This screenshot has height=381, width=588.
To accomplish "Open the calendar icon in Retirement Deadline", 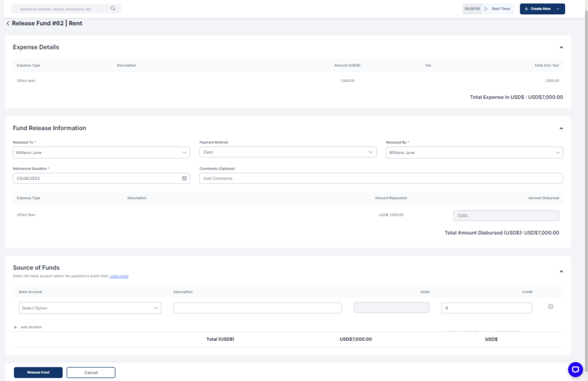I will 184,178.
